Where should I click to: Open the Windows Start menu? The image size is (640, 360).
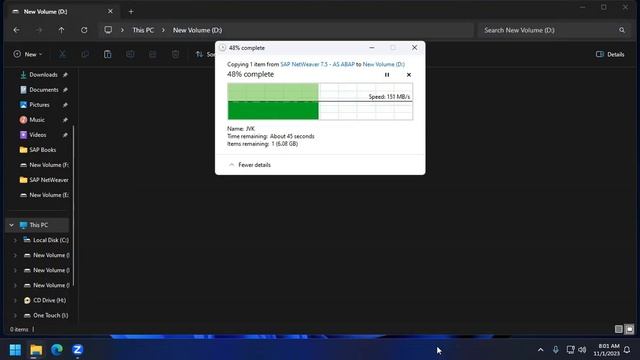click(x=16, y=350)
